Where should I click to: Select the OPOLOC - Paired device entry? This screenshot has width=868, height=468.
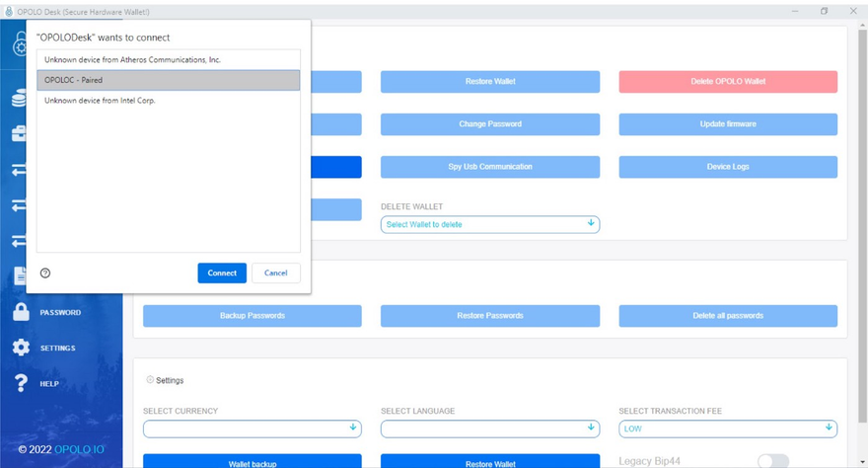[x=168, y=80]
